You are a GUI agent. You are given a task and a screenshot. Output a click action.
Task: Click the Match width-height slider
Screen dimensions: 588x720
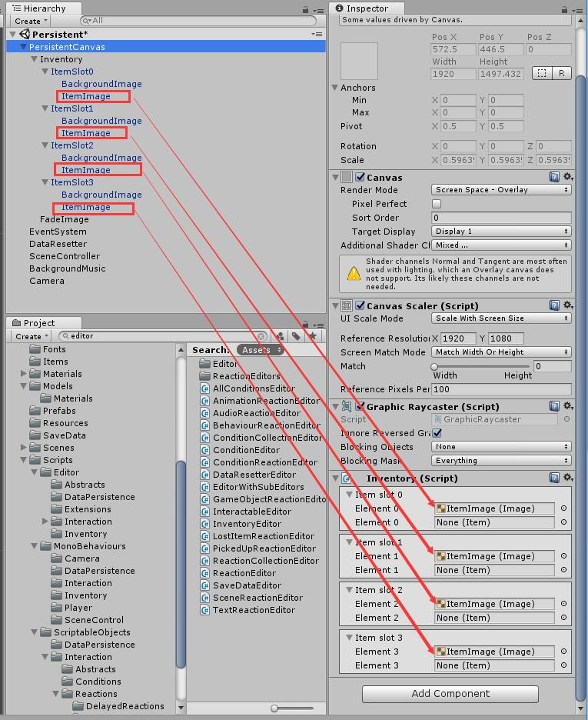(x=481, y=366)
